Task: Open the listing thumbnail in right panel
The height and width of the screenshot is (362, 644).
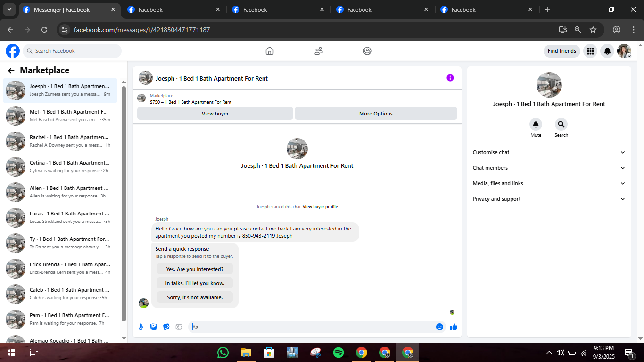Action: [x=549, y=85]
